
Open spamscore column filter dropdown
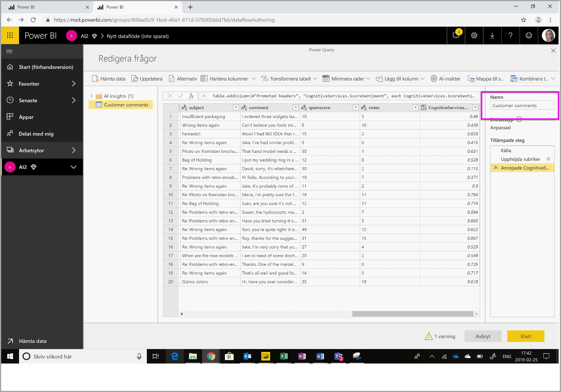[356, 107]
